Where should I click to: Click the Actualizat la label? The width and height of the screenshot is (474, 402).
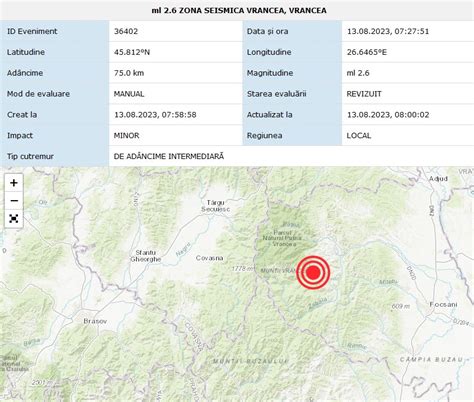pyautogui.click(x=270, y=115)
